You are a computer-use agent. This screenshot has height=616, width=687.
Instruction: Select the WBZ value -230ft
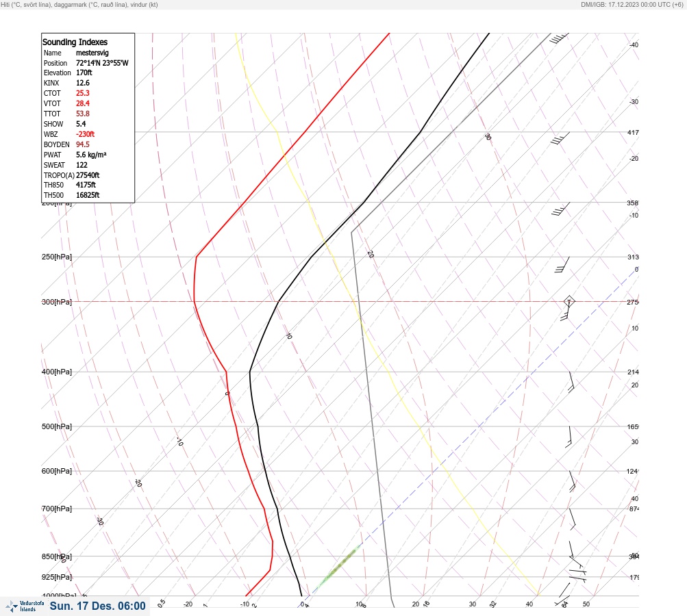pyautogui.click(x=85, y=134)
